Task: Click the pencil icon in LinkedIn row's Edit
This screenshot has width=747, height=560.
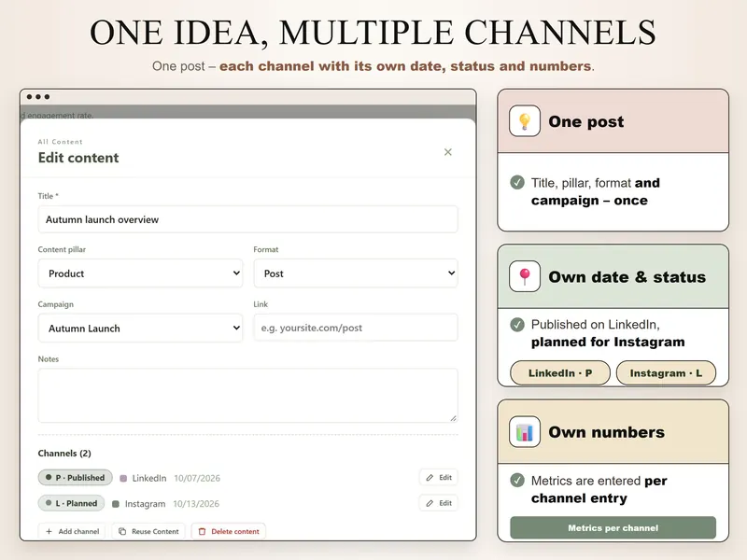Action: [x=430, y=478]
